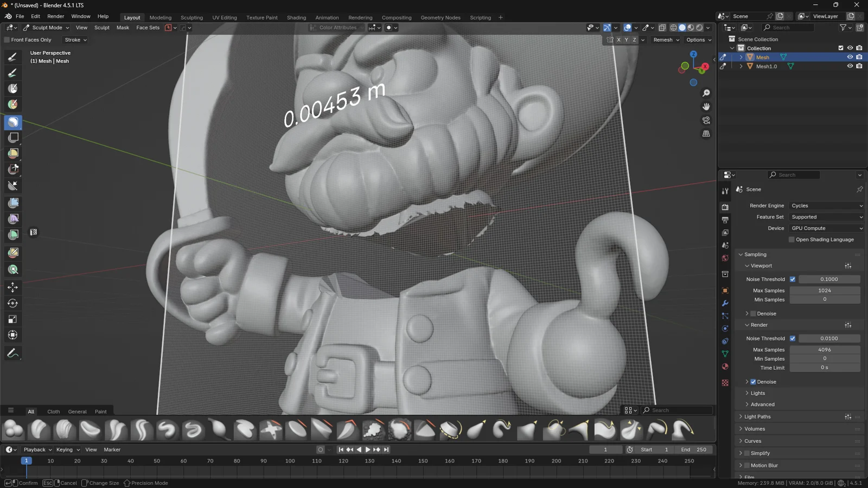
Task: Open the Remesh popover button
Action: (x=666, y=40)
